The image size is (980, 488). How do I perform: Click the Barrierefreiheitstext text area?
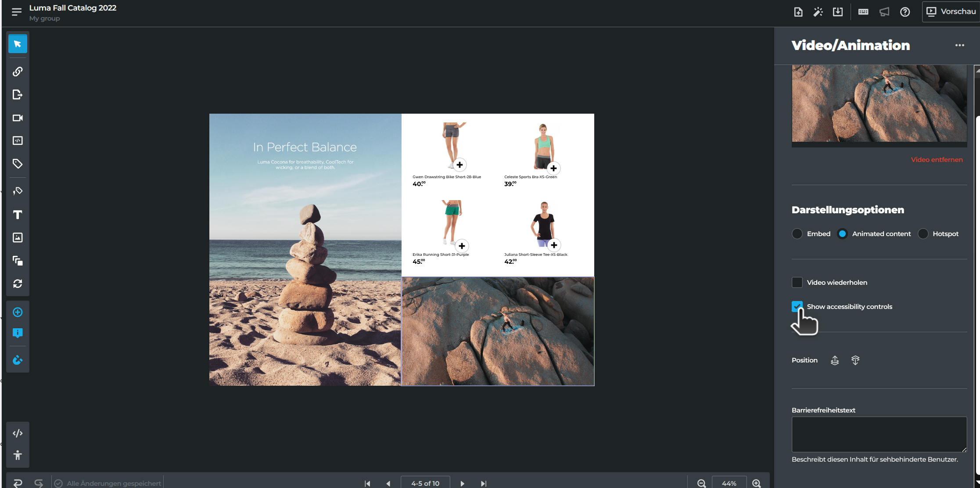(x=879, y=434)
